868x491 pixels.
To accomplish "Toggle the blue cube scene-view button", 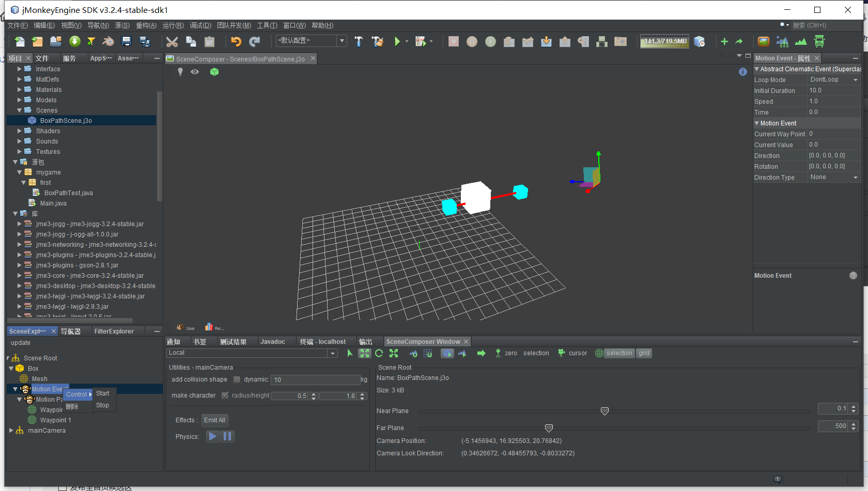I will (x=447, y=353).
